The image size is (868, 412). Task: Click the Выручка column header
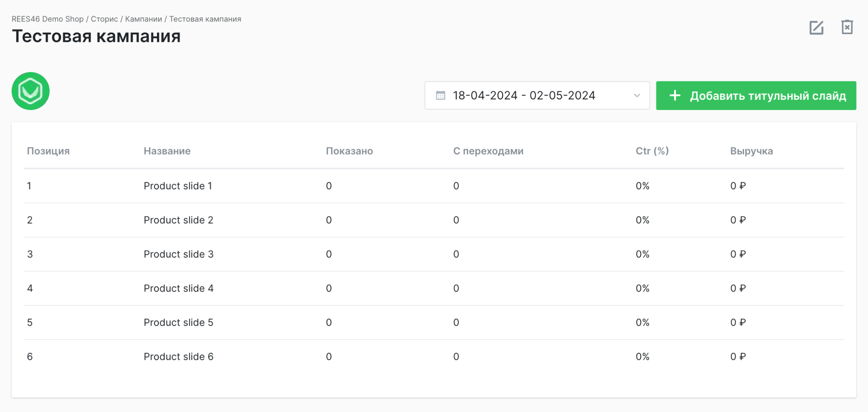pos(751,151)
